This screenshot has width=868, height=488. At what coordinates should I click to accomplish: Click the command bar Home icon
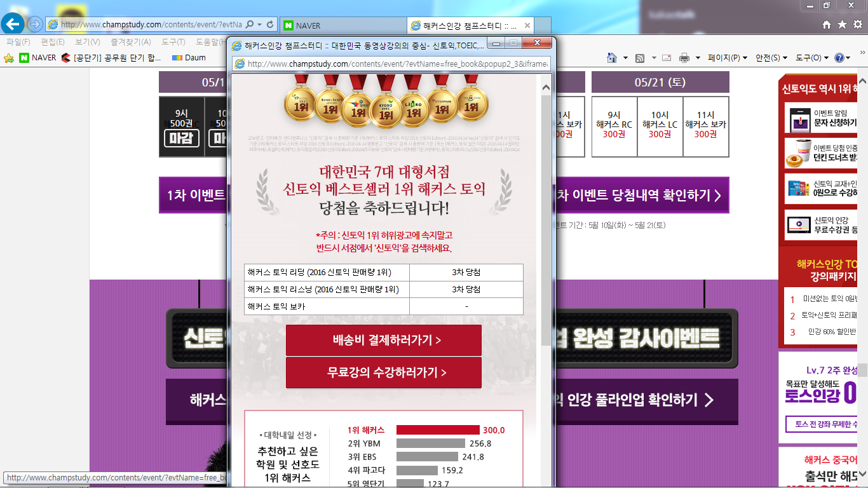(x=612, y=58)
